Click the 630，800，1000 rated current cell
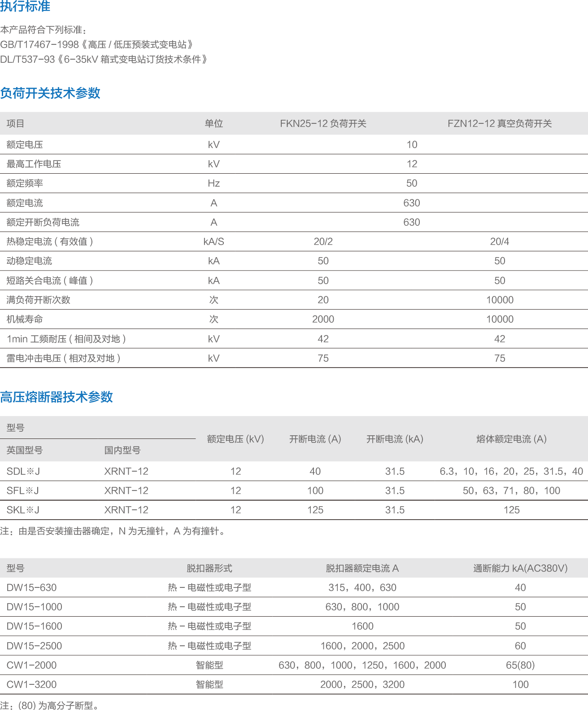 point(362,607)
